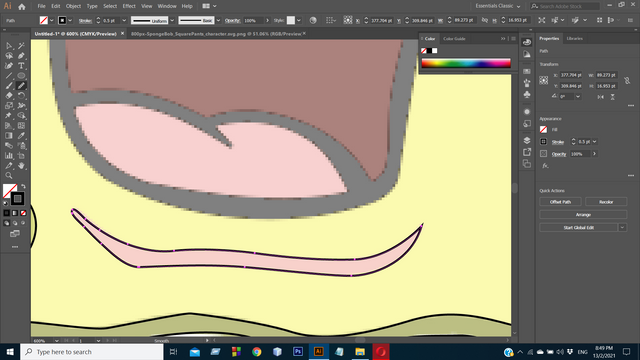The height and width of the screenshot is (360, 640).
Task: Open the Basic brush definition dropdown
Action: click(x=218, y=20)
